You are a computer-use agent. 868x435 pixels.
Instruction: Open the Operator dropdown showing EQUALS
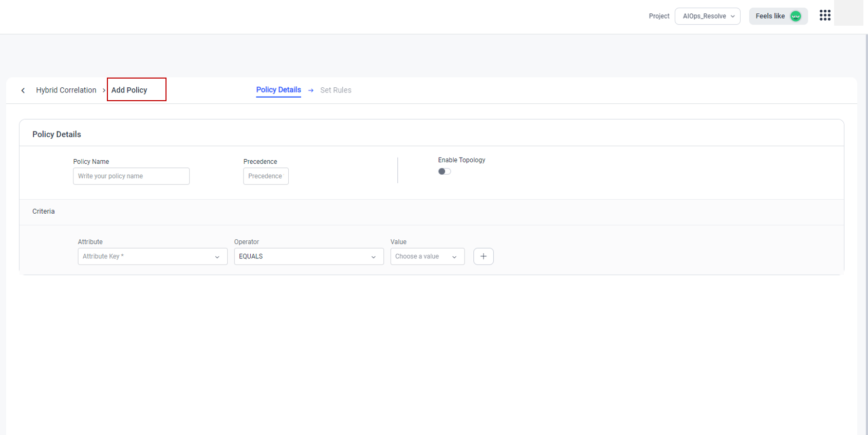click(308, 256)
